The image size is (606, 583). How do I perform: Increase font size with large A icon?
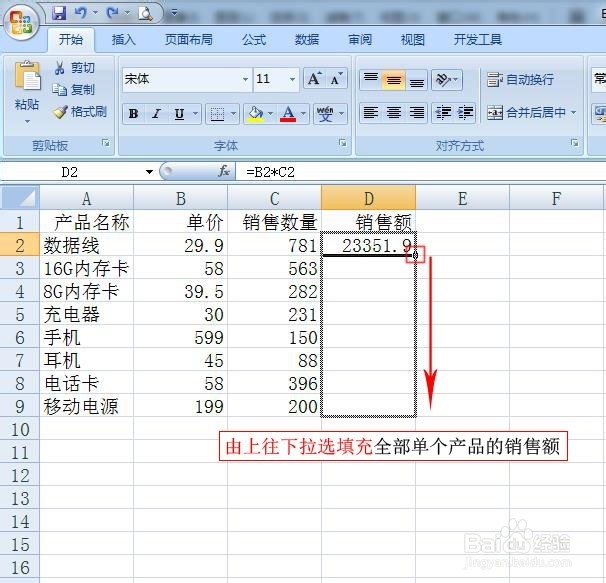(314, 79)
